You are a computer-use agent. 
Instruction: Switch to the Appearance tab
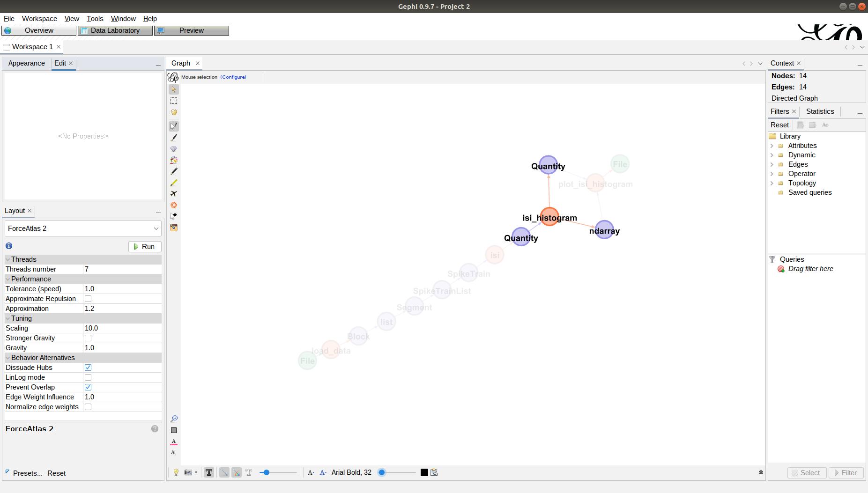tap(27, 63)
